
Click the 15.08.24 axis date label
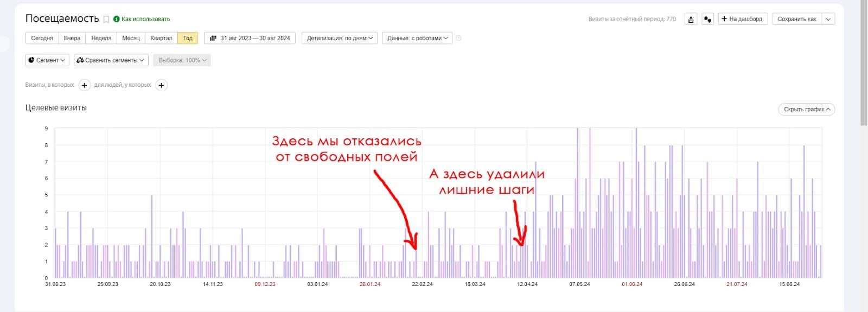coord(789,284)
